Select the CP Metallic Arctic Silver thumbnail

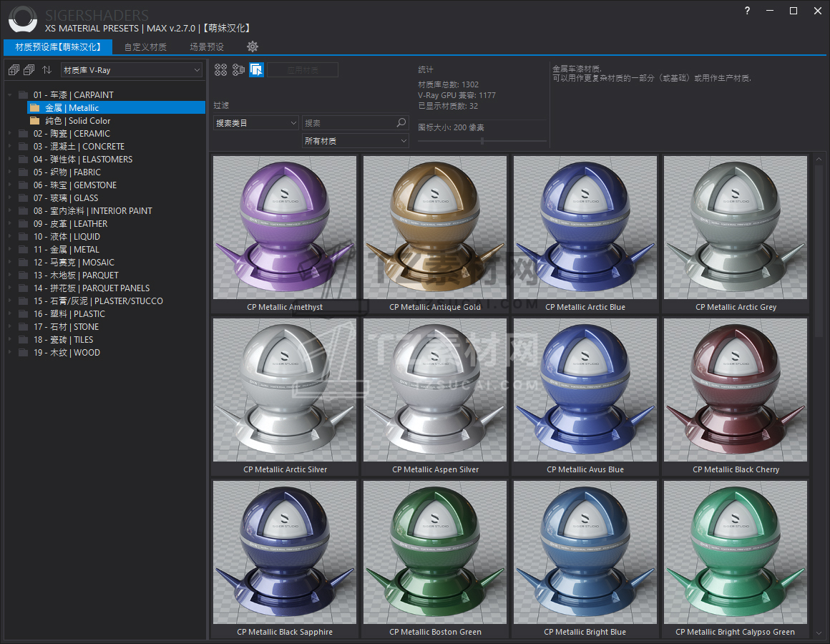click(285, 390)
